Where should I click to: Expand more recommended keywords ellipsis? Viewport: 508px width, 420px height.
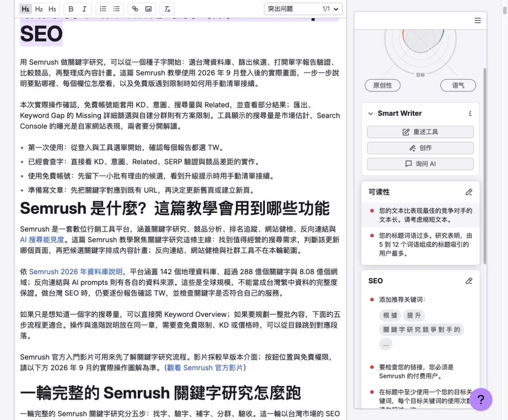point(386,344)
